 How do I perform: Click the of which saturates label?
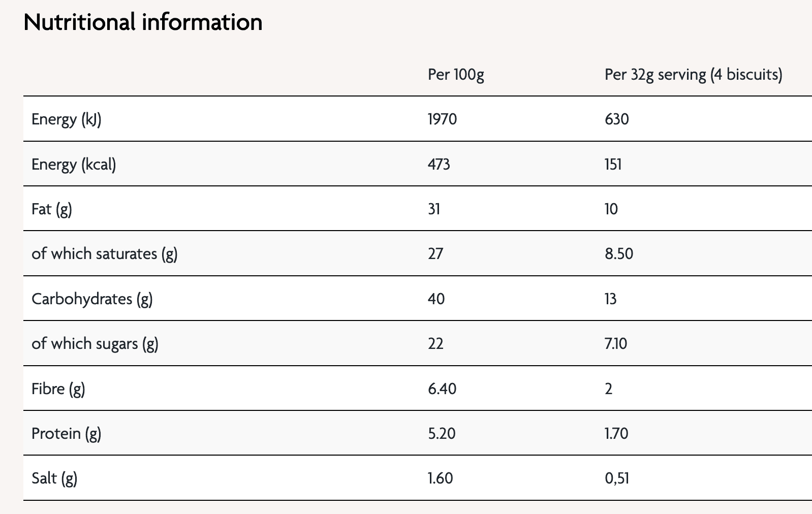click(105, 254)
